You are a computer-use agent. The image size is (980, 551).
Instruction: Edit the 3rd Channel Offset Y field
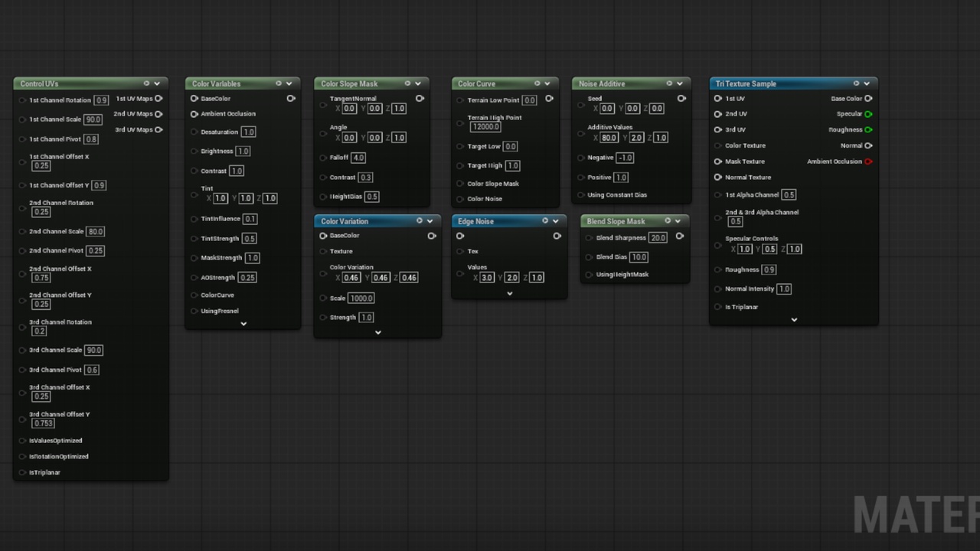43,423
